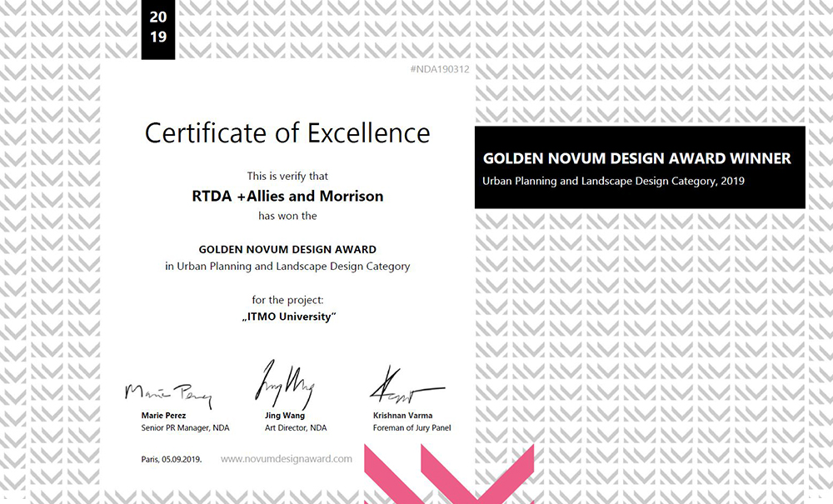The width and height of the screenshot is (833, 504).
Task: Click the Foreman of Jury Panel title
Action: click(412, 428)
